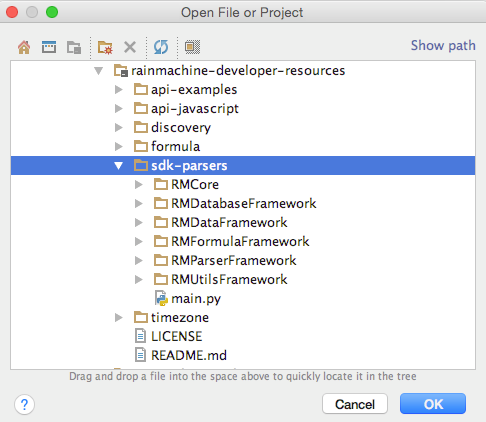Screen dimensions: 486x422
Task: Click the Show path link
Action: click(x=443, y=46)
